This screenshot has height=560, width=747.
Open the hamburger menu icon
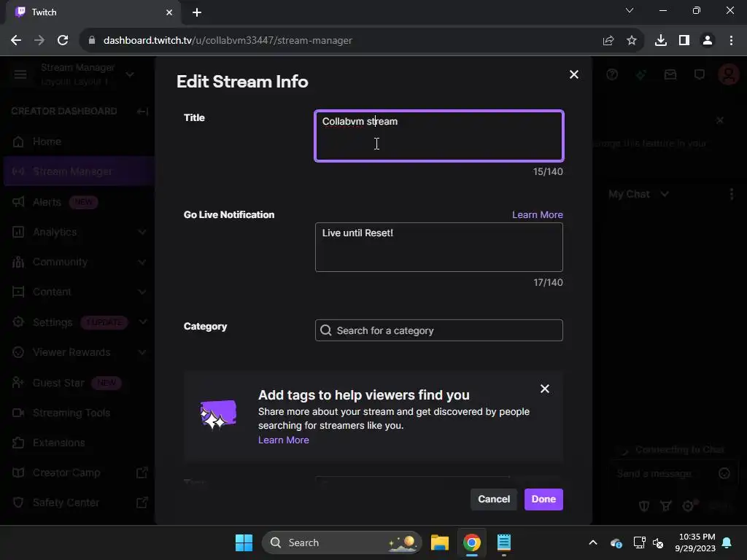click(20, 74)
